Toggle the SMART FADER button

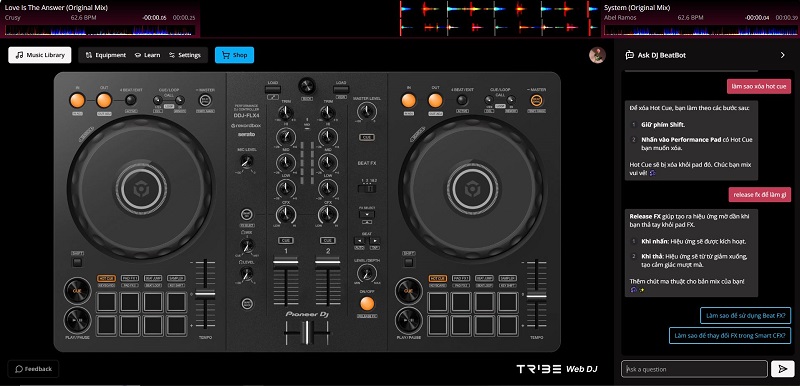(247, 303)
